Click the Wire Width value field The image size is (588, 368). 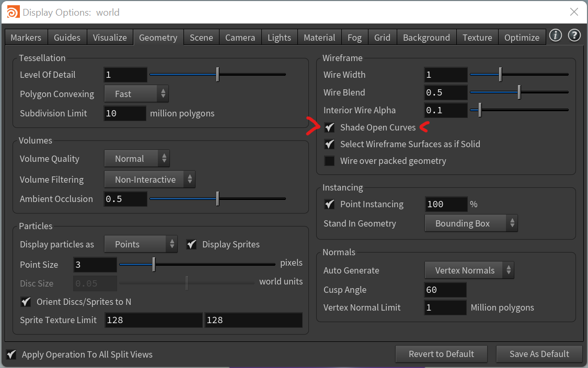pyautogui.click(x=446, y=75)
